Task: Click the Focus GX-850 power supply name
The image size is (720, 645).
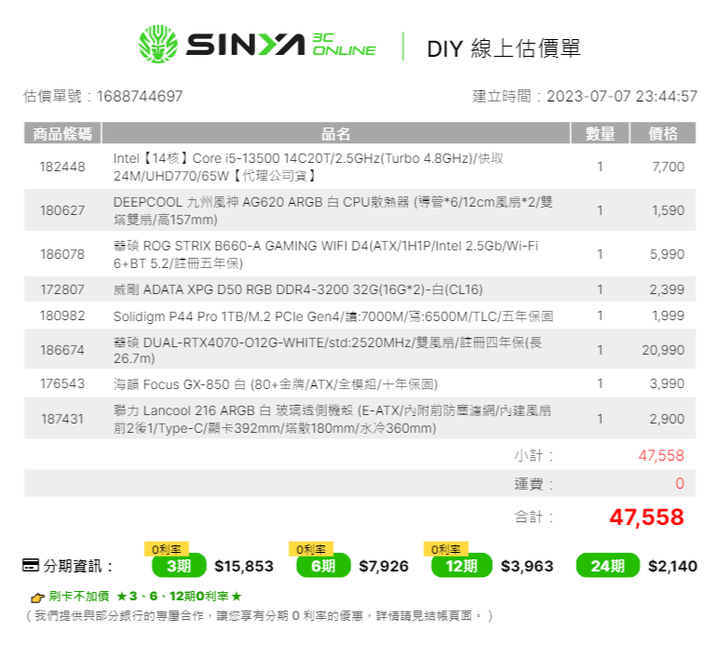Action: point(276,384)
